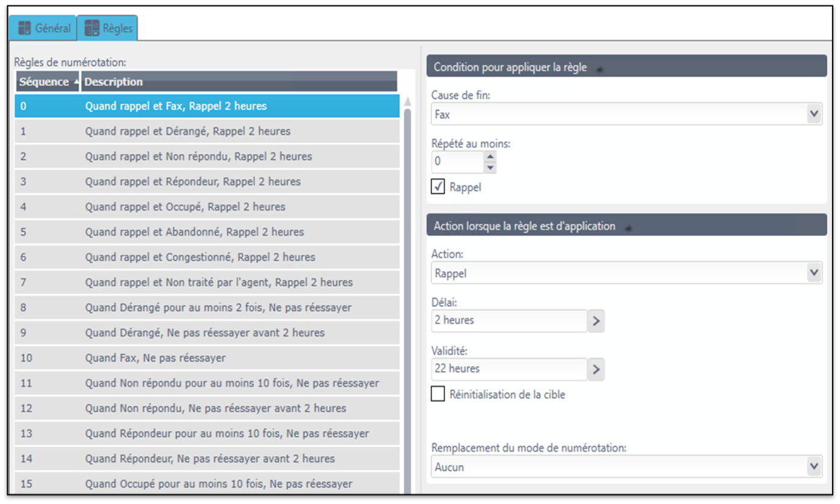Image resolution: width=840 pixels, height=504 pixels.
Task: Increase Répété au moins with up arrow
Action: point(491,156)
